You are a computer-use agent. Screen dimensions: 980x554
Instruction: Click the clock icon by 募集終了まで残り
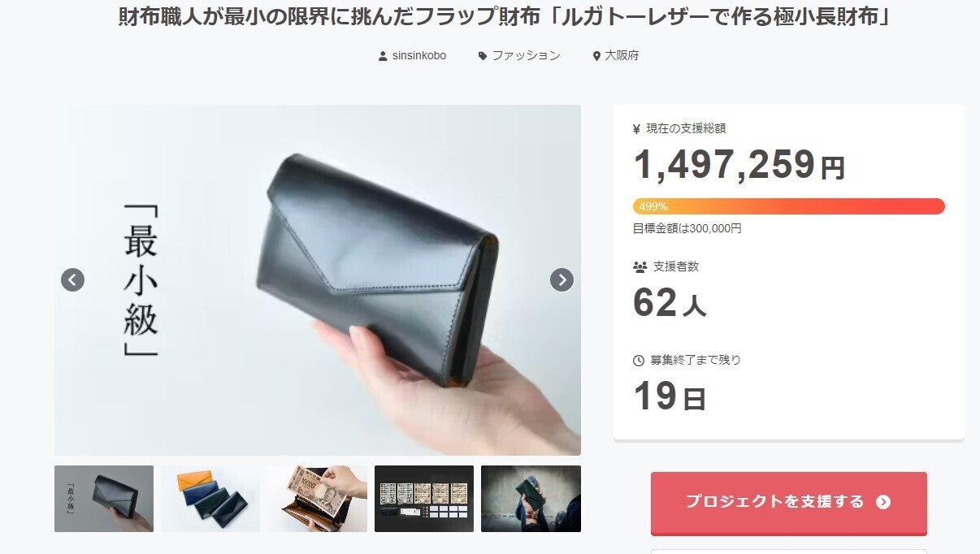click(x=638, y=360)
